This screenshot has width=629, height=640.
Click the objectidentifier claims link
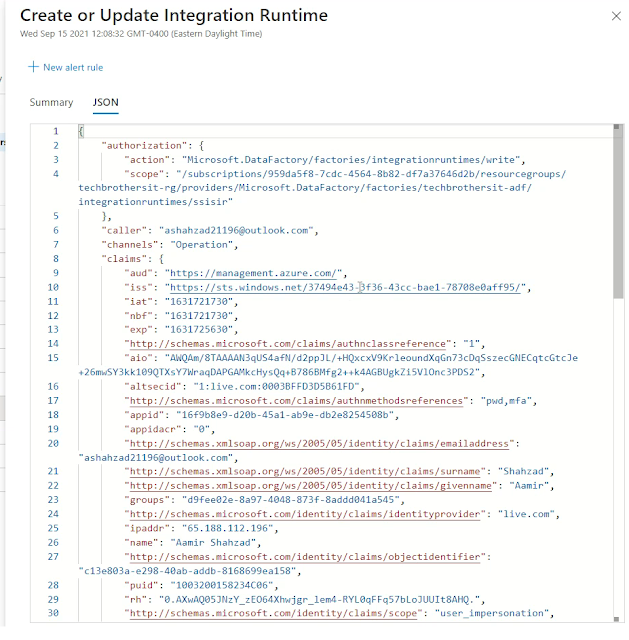(305, 557)
